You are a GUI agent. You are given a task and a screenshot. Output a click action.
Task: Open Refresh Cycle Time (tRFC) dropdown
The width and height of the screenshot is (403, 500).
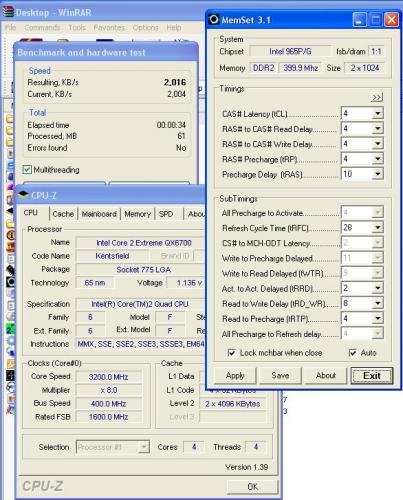click(x=377, y=228)
